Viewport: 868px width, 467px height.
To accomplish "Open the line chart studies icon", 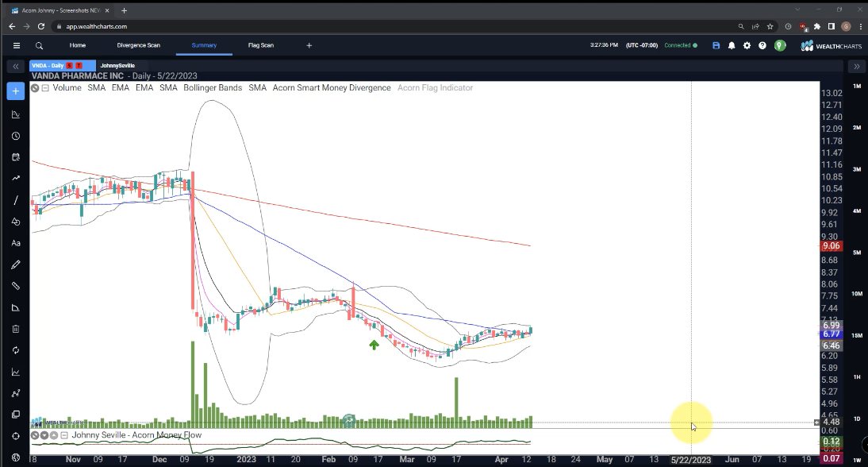I will pyautogui.click(x=16, y=372).
